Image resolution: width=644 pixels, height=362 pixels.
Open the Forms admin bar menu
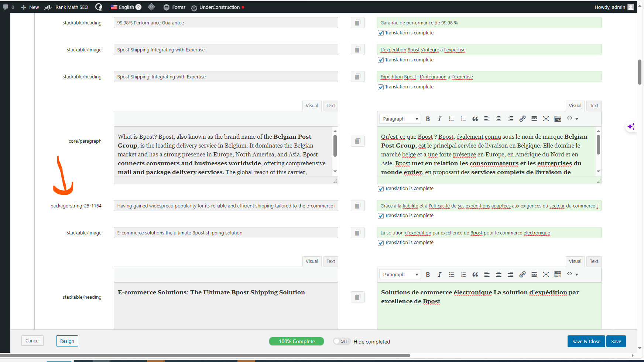click(174, 7)
